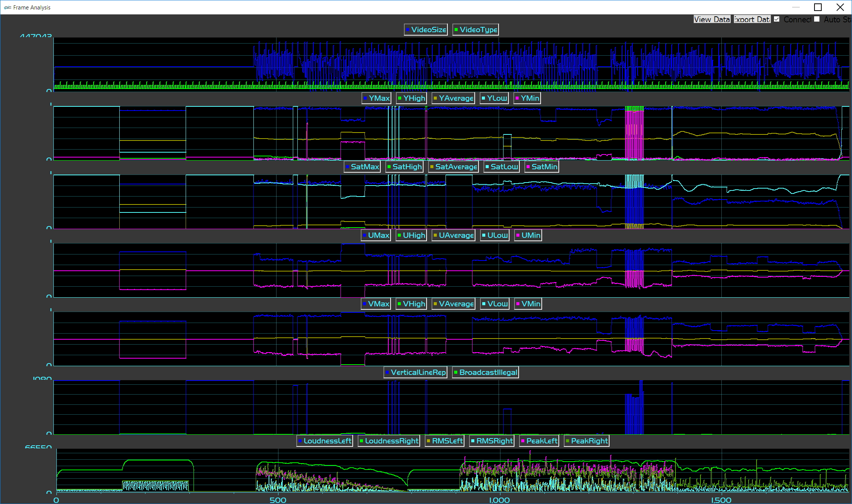Toggle the LoudnessLeft legend entry
852x504 pixels.
click(x=325, y=441)
